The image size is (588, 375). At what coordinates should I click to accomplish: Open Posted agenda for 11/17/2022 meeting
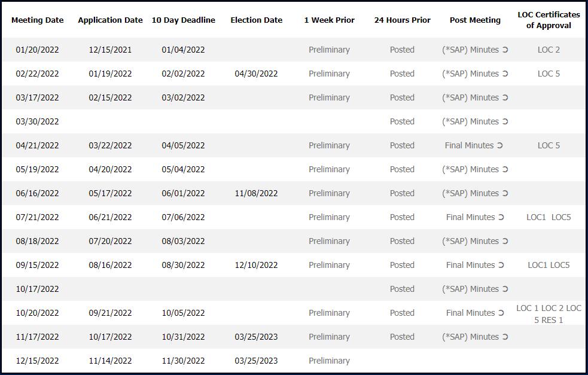coord(402,337)
